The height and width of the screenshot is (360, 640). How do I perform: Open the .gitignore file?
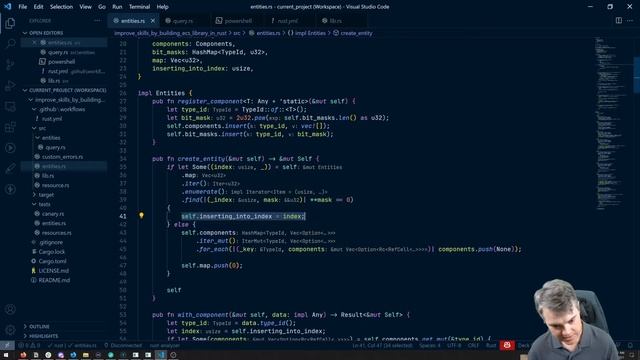point(51,242)
